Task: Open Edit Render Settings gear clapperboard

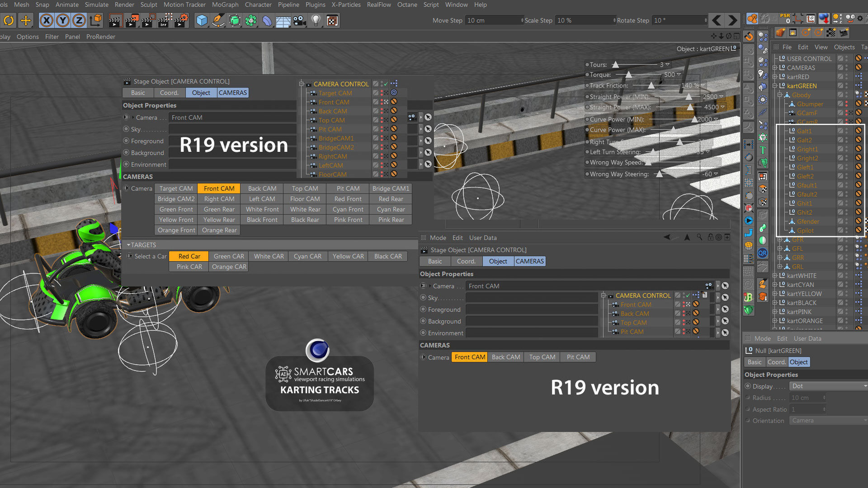Action: click(x=181, y=20)
